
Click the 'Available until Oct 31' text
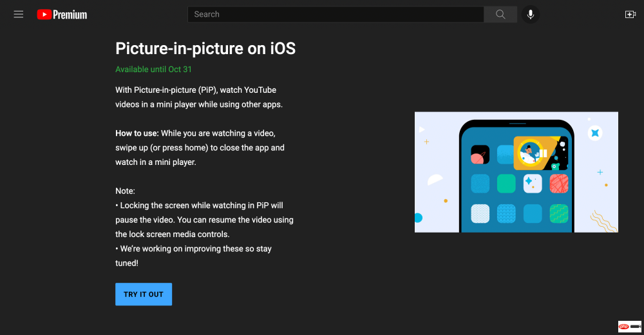154,70
